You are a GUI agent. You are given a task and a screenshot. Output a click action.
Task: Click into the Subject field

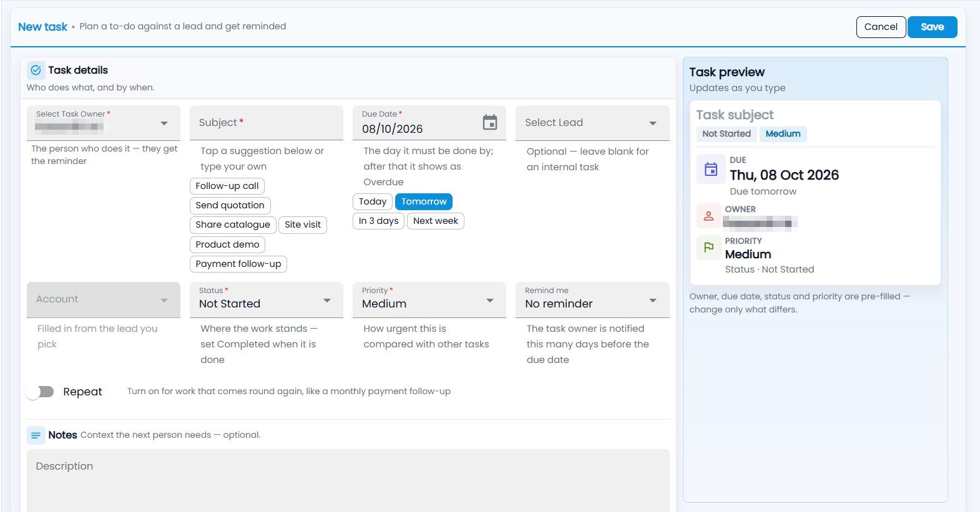pos(267,123)
